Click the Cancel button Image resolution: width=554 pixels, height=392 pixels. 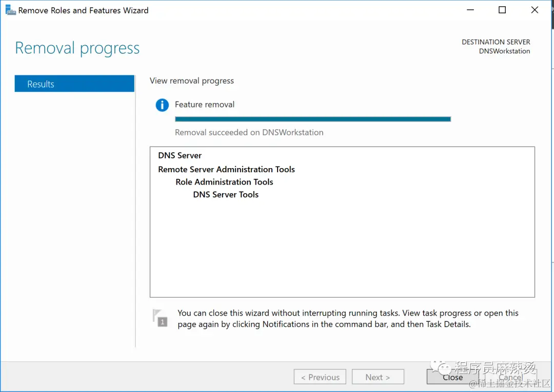coord(510,377)
